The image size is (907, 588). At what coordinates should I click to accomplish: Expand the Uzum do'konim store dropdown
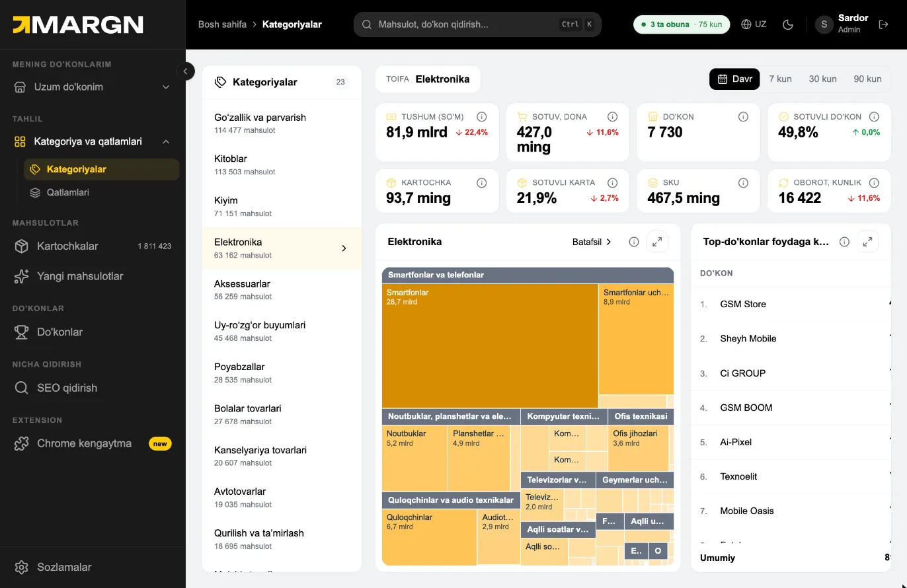[93, 87]
